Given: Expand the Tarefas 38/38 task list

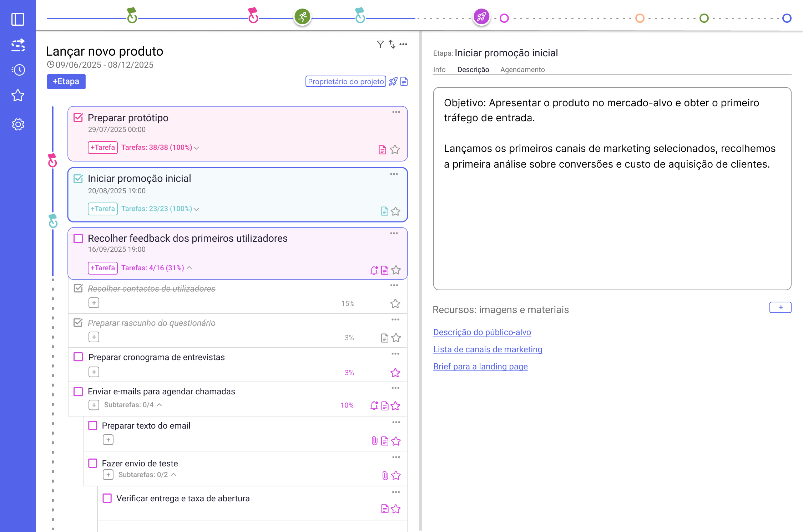Looking at the screenshot, I should point(196,148).
